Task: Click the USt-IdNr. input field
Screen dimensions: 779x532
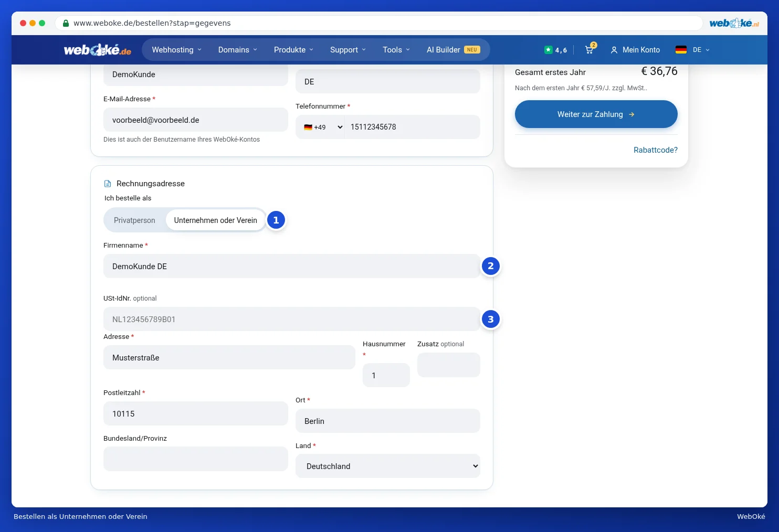Action: 292,319
